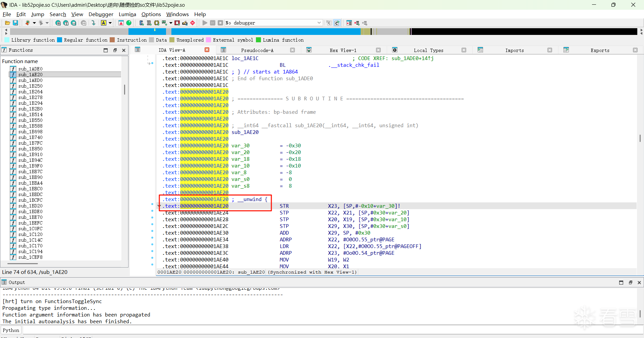Switch to the Exports tab
The width and height of the screenshot is (644, 338).
600,50
